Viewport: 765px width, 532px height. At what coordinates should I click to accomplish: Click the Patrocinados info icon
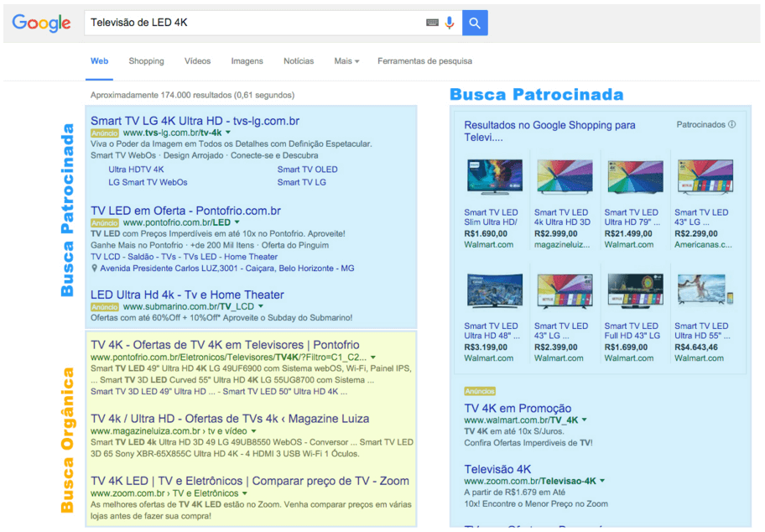click(x=731, y=124)
